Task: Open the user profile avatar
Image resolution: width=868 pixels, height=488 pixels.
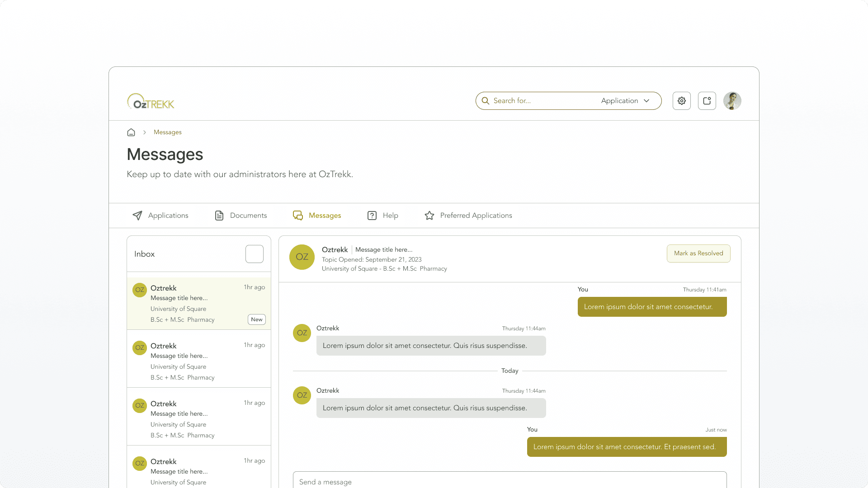Action: coord(732,101)
